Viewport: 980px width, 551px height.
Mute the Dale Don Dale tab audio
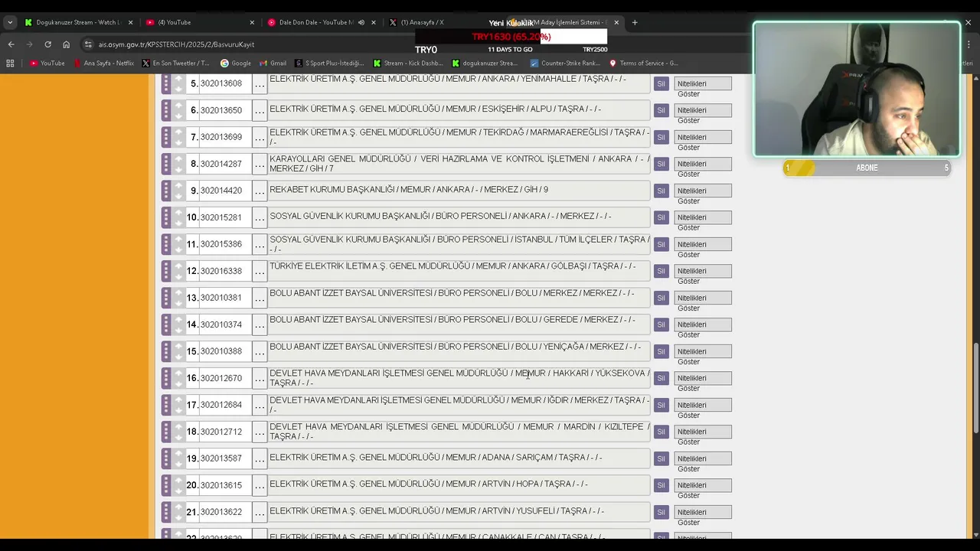(361, 22)
